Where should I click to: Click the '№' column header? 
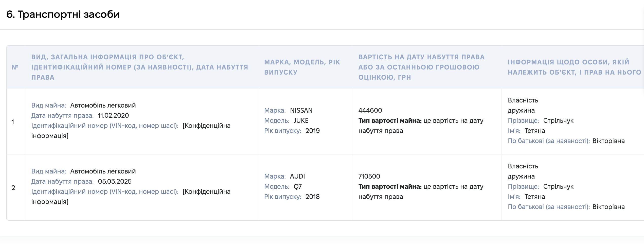tap(15, 67)
